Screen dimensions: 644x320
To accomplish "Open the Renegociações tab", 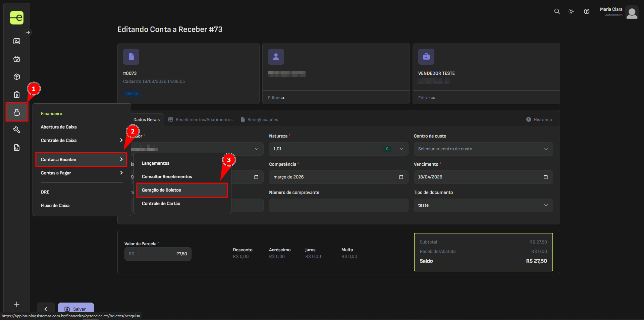I will (x=260, y=120).
